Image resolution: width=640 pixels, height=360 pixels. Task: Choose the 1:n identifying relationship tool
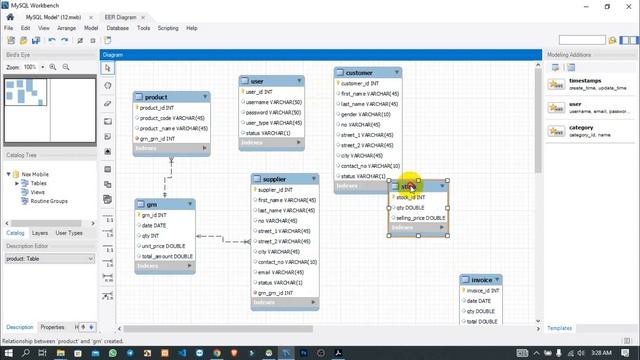(108, 263)
